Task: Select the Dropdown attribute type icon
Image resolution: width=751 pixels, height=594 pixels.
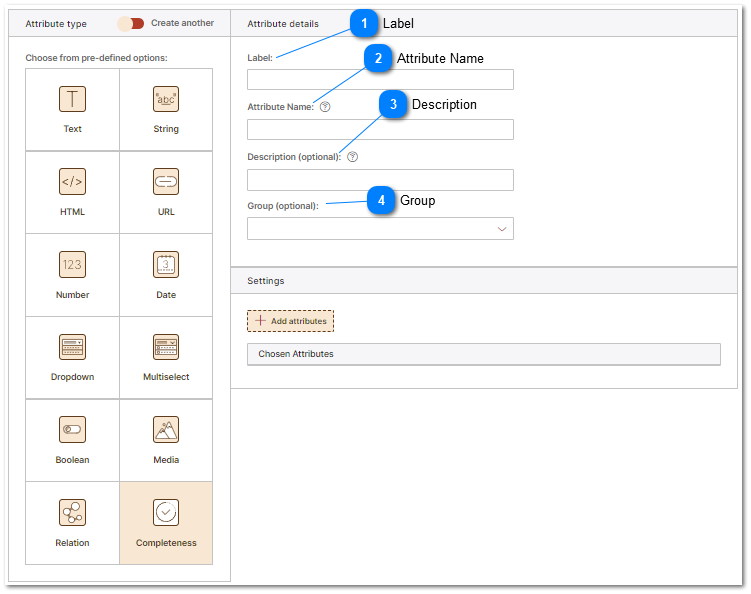Action: click(x=72, y=347)
